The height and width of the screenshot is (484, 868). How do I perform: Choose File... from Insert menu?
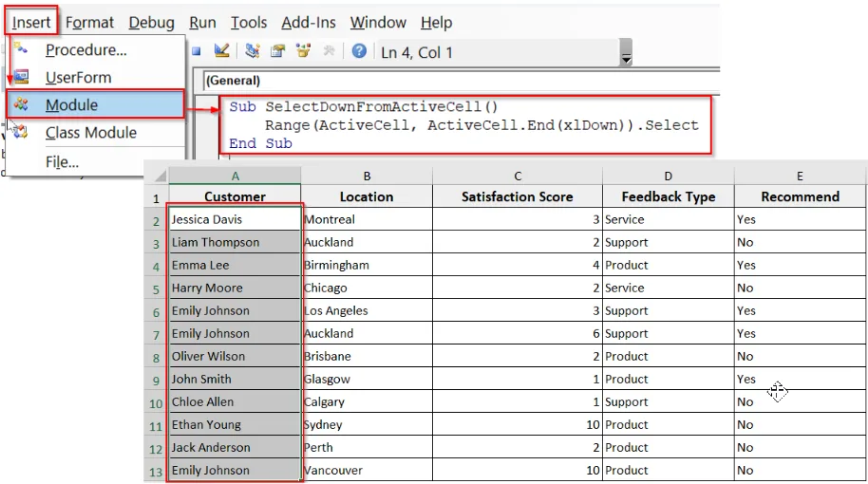(95, 161)
